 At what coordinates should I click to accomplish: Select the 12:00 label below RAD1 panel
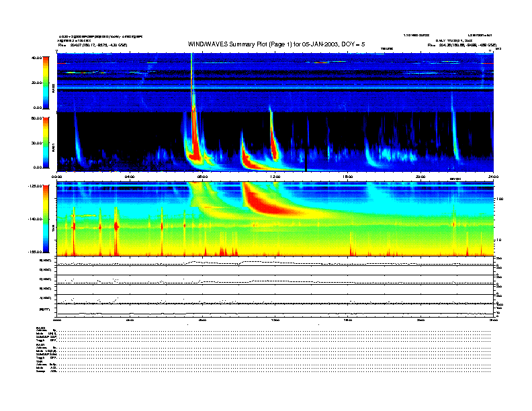275,176
